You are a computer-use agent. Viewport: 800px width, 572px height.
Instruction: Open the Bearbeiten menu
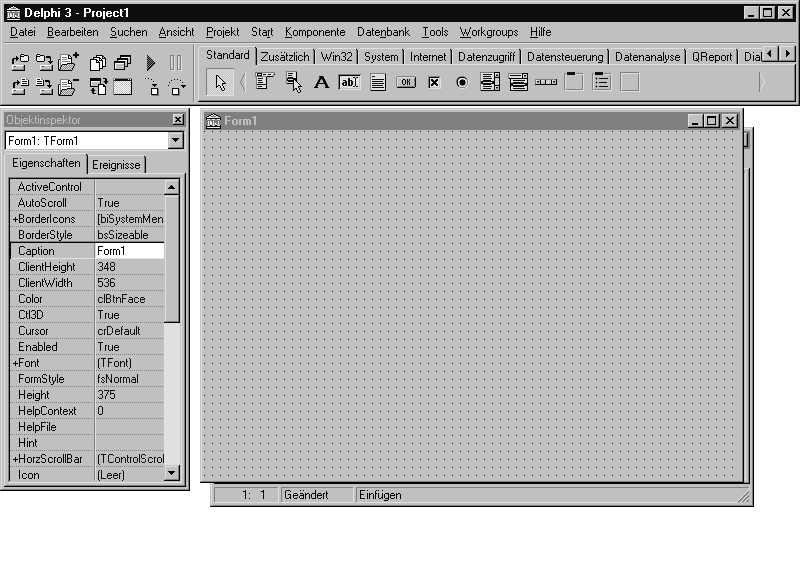72,32
